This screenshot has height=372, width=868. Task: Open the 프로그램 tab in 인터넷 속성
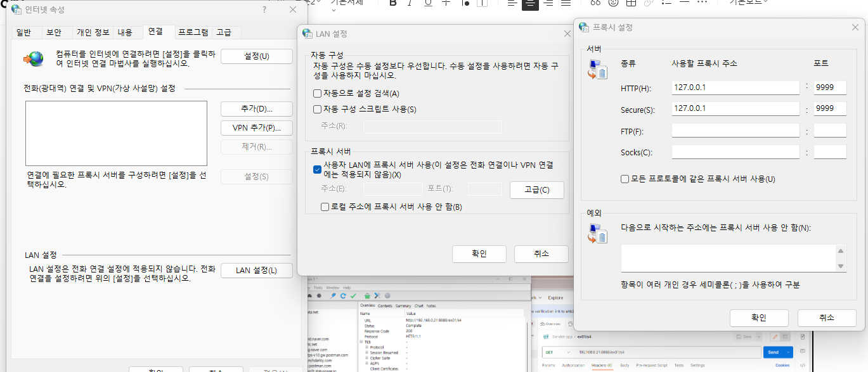[193, 32]
